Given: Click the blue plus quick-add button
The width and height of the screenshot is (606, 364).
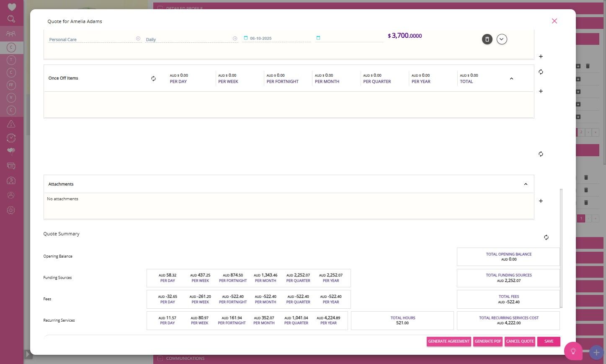Looking at the screenshot, I should 596,353.
